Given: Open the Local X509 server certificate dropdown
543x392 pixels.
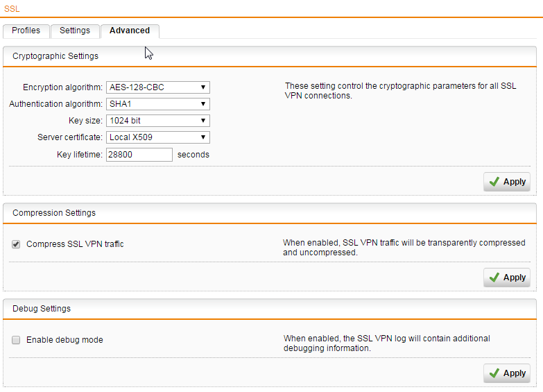Looking at the screenshot, I should coord(158,137).
